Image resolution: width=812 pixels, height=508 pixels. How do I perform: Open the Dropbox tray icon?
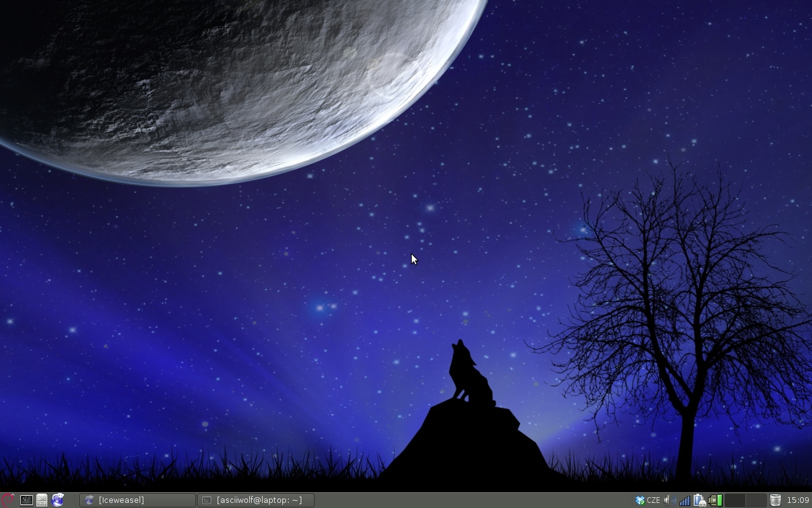tap(640, 500)
